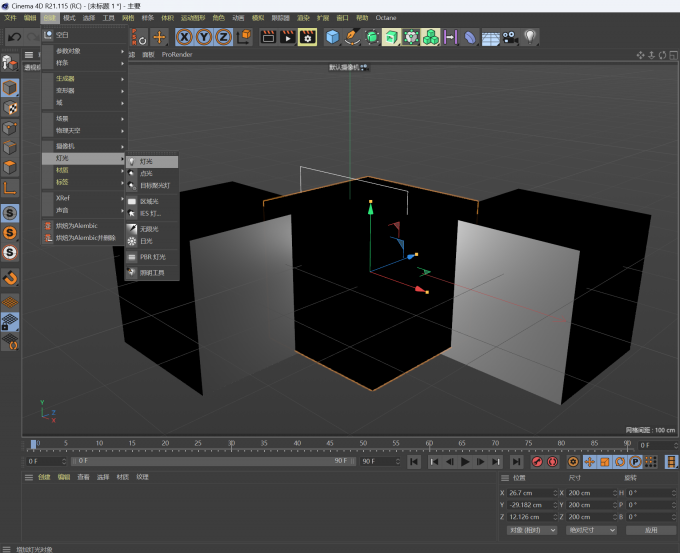Toggle the Enable Snap magnet icon
The width and height of the screenshot is (680, 553).
click(10, 278)
